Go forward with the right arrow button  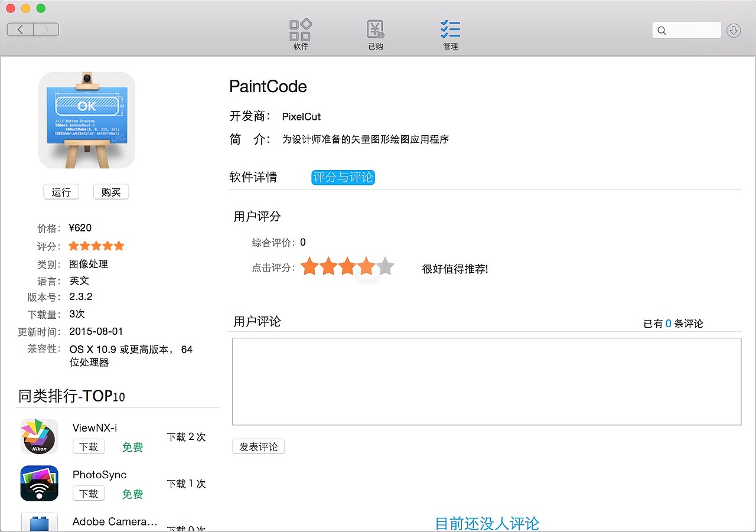click(46, 30)
